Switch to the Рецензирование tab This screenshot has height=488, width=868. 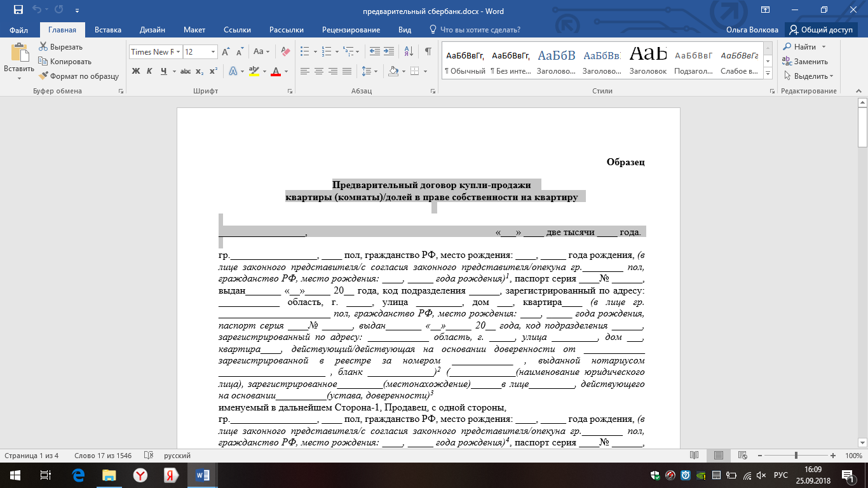pos(351,30)
